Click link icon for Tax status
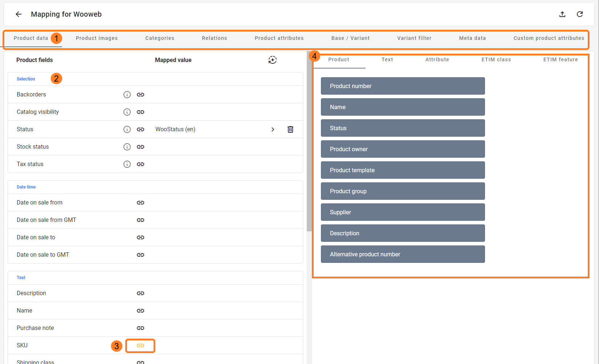 click(140, 164)
